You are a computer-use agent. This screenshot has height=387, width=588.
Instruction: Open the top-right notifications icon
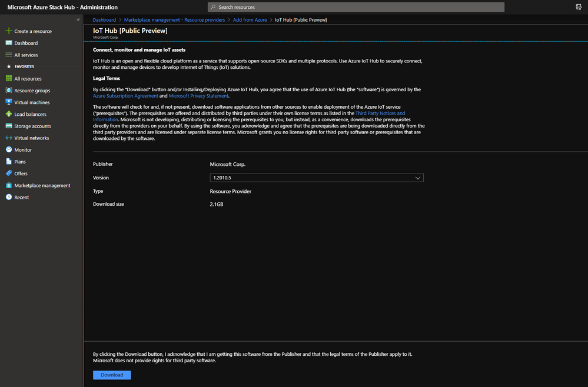[x=579, y=7]
